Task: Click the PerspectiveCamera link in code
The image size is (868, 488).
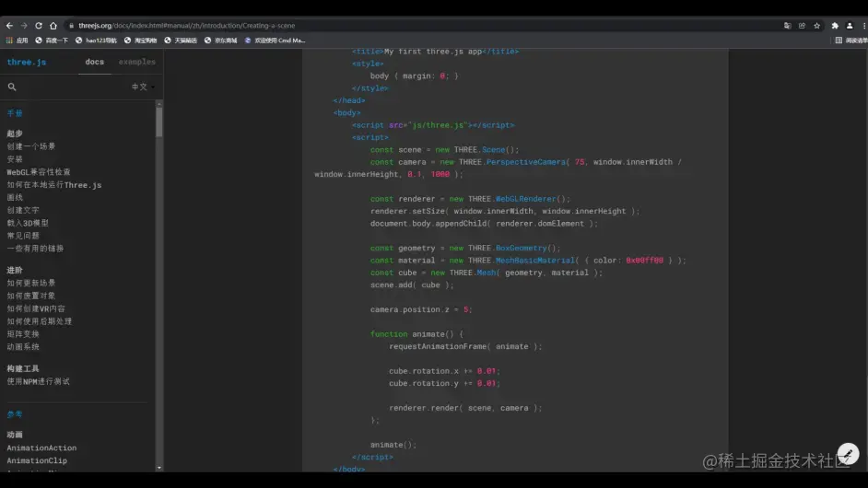Action: point(526,162)
